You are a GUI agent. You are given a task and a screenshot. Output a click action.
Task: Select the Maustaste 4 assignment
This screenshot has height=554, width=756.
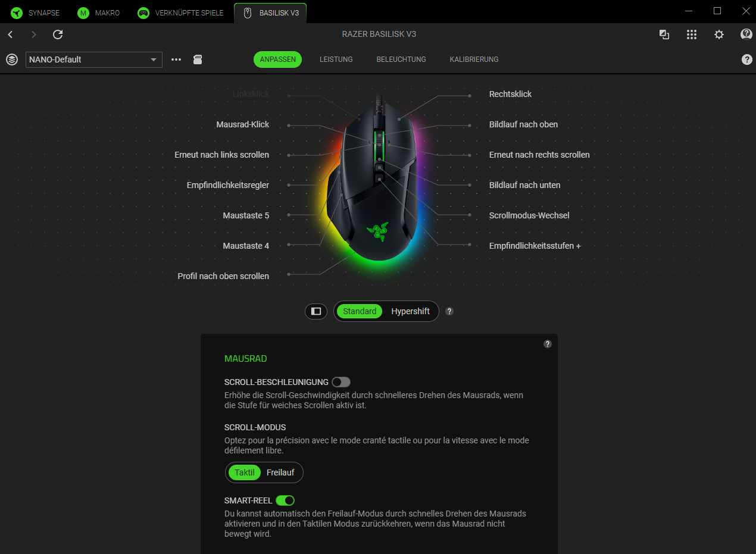[246, 246]
